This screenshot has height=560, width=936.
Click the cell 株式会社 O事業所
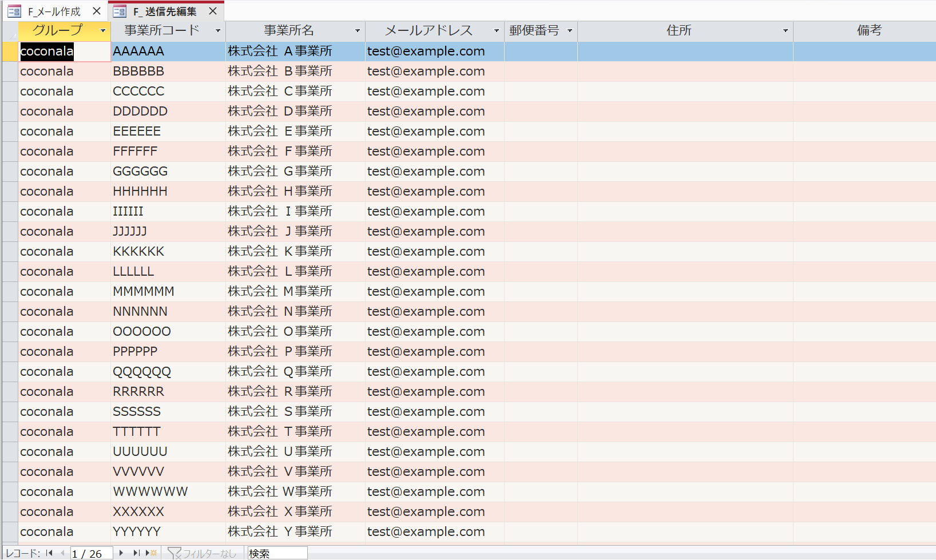[x=296, y=332]
